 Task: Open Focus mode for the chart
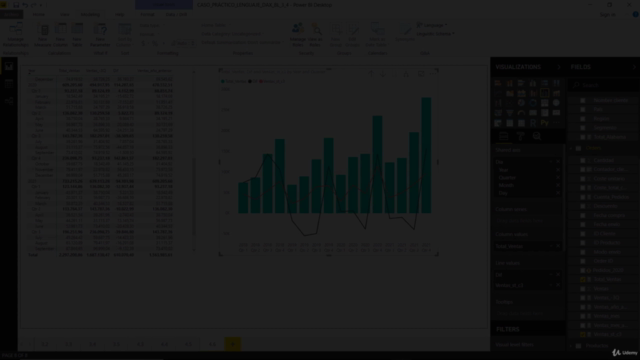pyautogui.click(x=421, y=74)
